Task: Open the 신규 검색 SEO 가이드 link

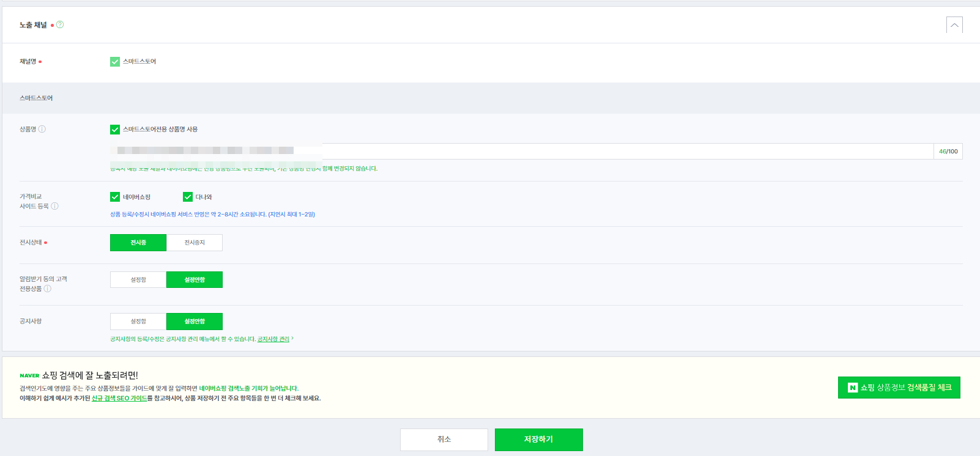Action: coord(119,398)
